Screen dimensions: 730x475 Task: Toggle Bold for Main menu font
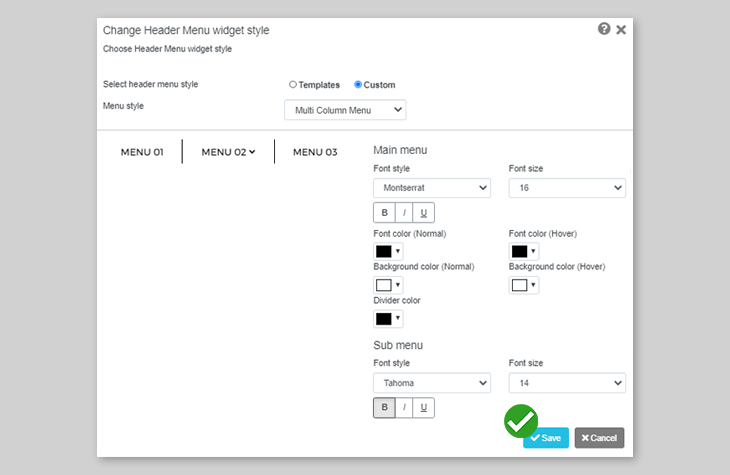pos(385,213)
